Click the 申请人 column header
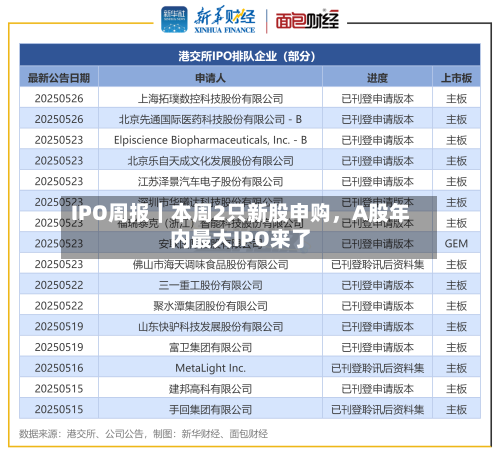Image resolution: width=500 pixels, height=456 pixels. (210, 78)
